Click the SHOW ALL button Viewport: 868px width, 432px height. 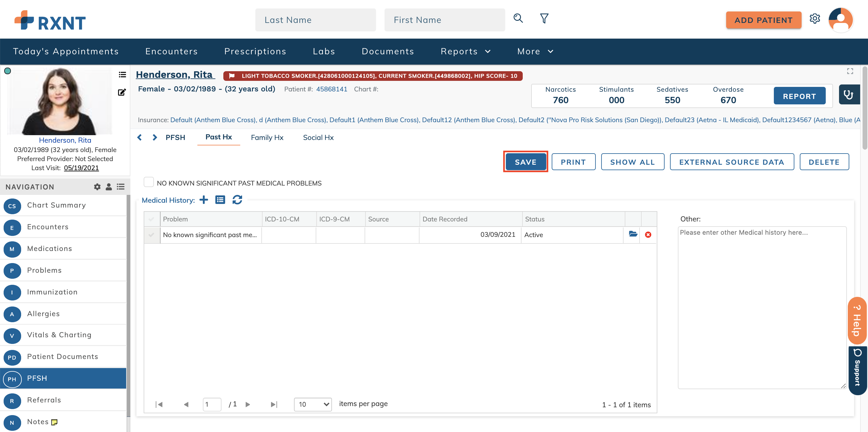coord(632,162)
